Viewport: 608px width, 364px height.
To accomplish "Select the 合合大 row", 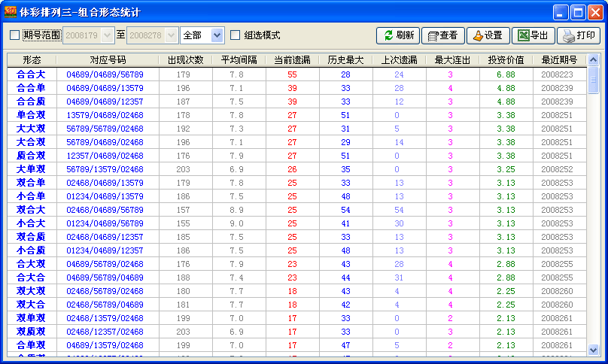I will click(31, 74).
